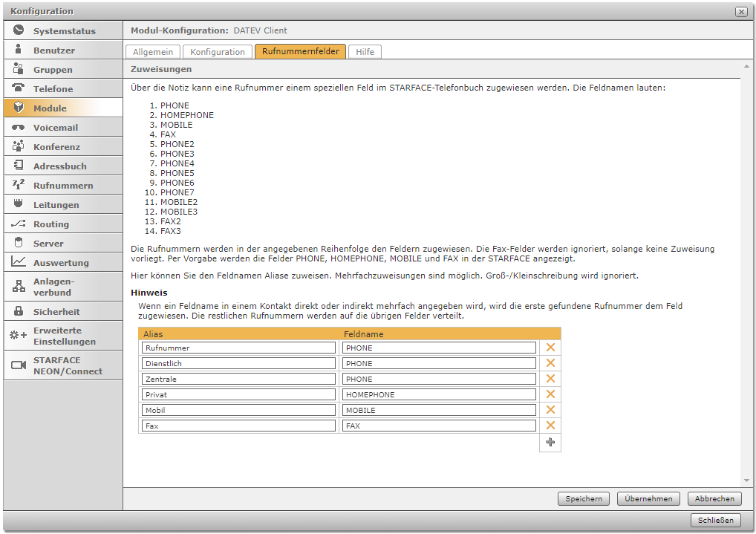Click the Speichern button

[584, 499]
